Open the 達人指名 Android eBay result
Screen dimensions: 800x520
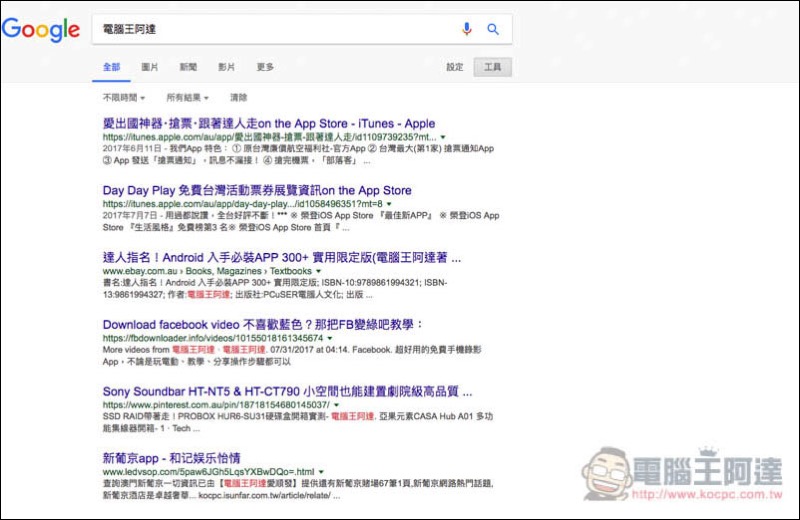tap(281, 257)
